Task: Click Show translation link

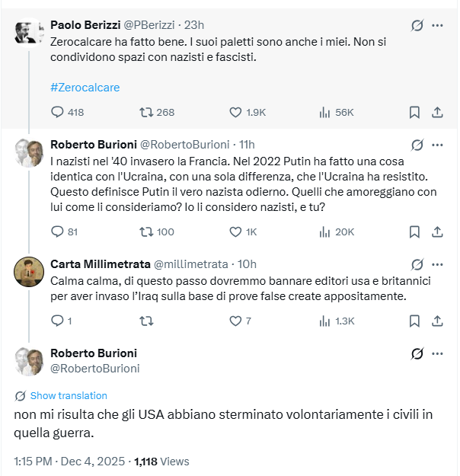Action: point(69,395)
